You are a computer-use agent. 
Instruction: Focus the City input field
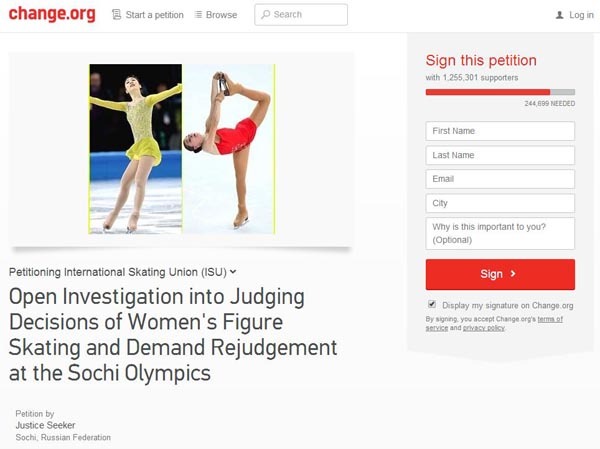[500, 203]
